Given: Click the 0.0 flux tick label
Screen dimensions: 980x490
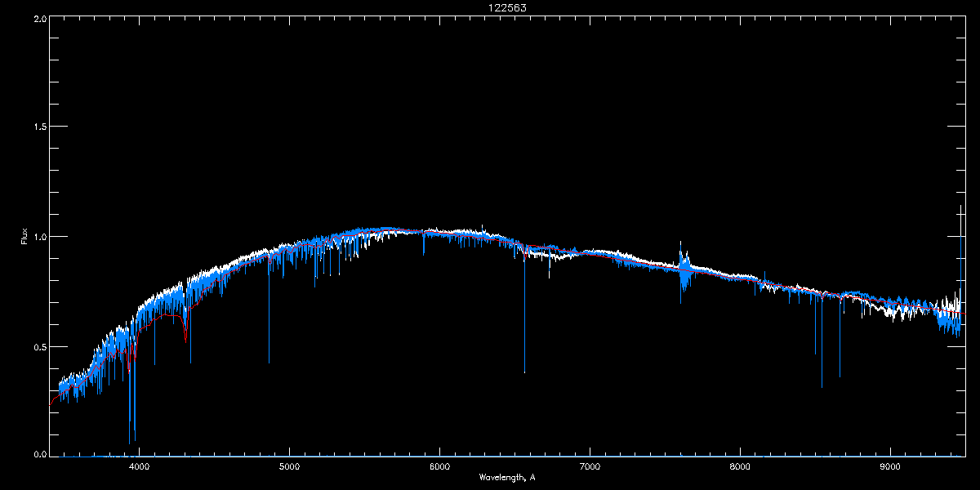Looking at the screenshot, I should click(38, 452).
